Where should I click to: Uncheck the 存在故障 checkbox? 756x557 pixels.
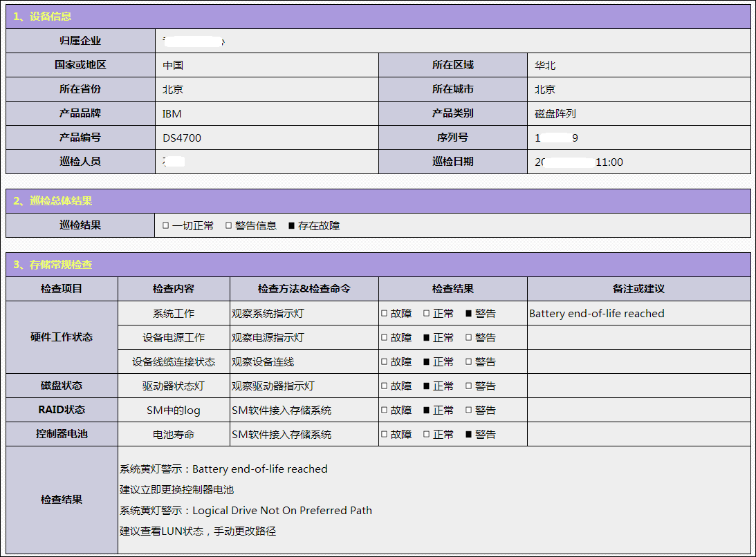tap(292, 226)
